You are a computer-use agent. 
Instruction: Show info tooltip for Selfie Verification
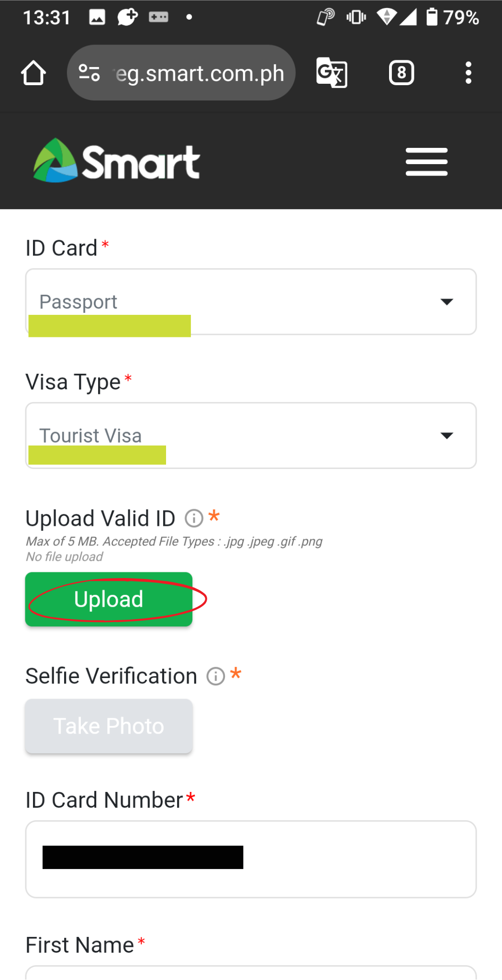(215, 676)
